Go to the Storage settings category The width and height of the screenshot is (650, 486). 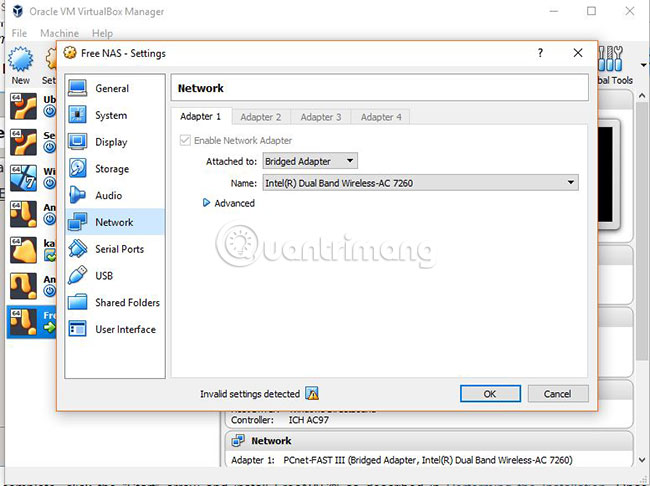click(x=115, y=168)
